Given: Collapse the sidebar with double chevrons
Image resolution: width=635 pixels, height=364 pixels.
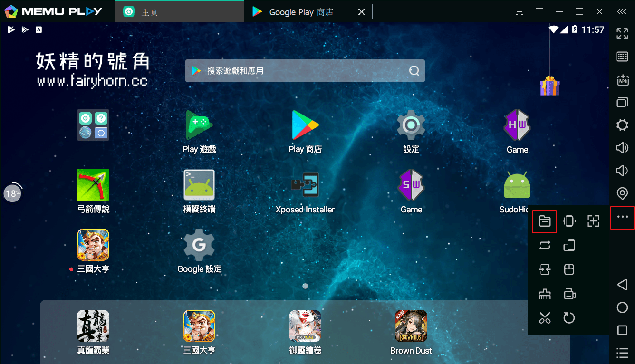Looking at the screenshot, I should [622, 11].
